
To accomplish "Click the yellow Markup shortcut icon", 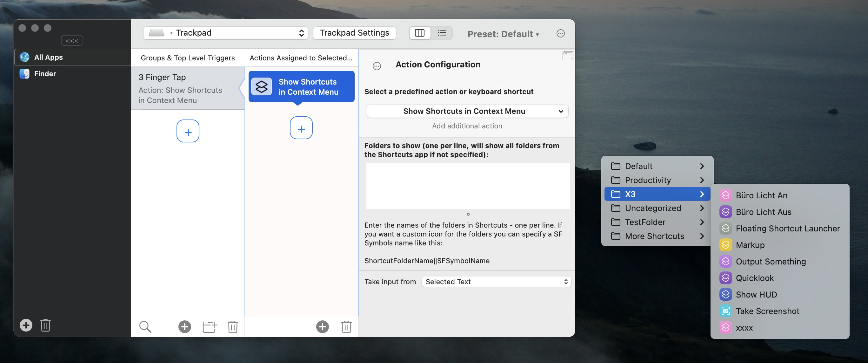I will tap(725, 245).
